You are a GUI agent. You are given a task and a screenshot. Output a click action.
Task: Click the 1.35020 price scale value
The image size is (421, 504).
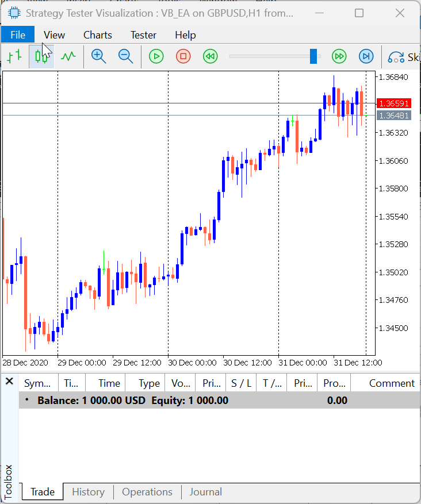pos(393,272)
